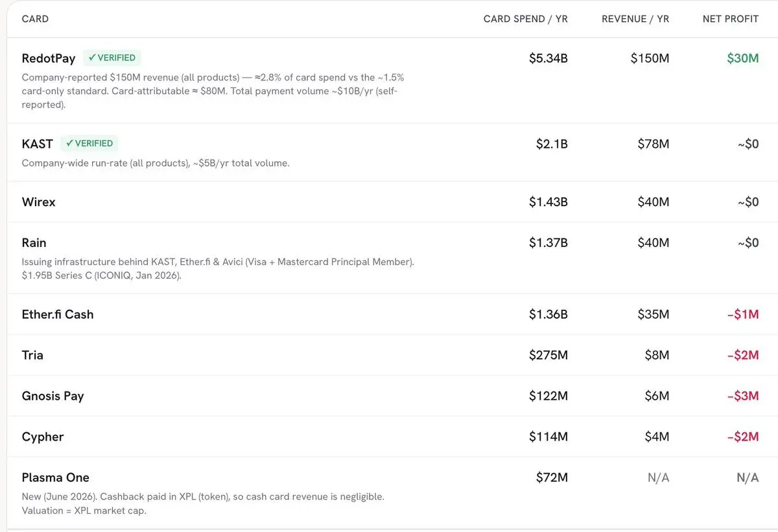The width and height of the screenshot is (778, 532).
Task: Select Wirex's ~$0 net profit
Action: [748, 202]
